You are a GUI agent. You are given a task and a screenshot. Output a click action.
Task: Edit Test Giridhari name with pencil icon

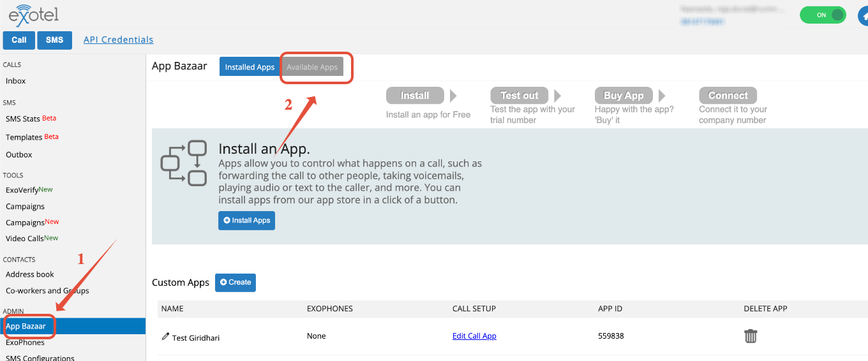tap(165, 336)
